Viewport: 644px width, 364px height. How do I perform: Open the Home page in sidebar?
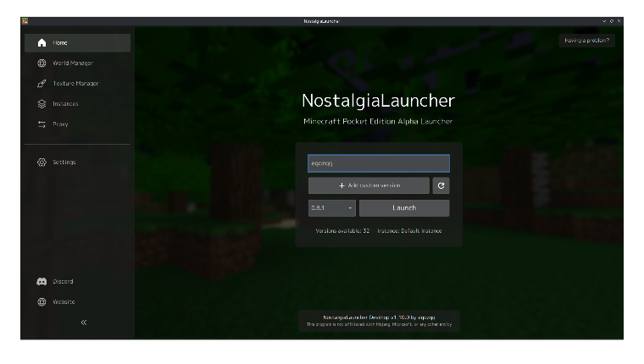(78, 43)
